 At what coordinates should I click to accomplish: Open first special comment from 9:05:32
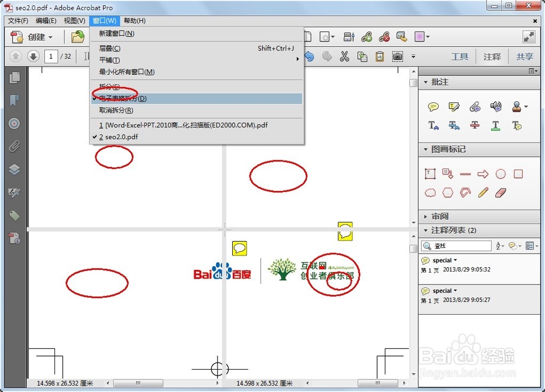coord(479,269)
